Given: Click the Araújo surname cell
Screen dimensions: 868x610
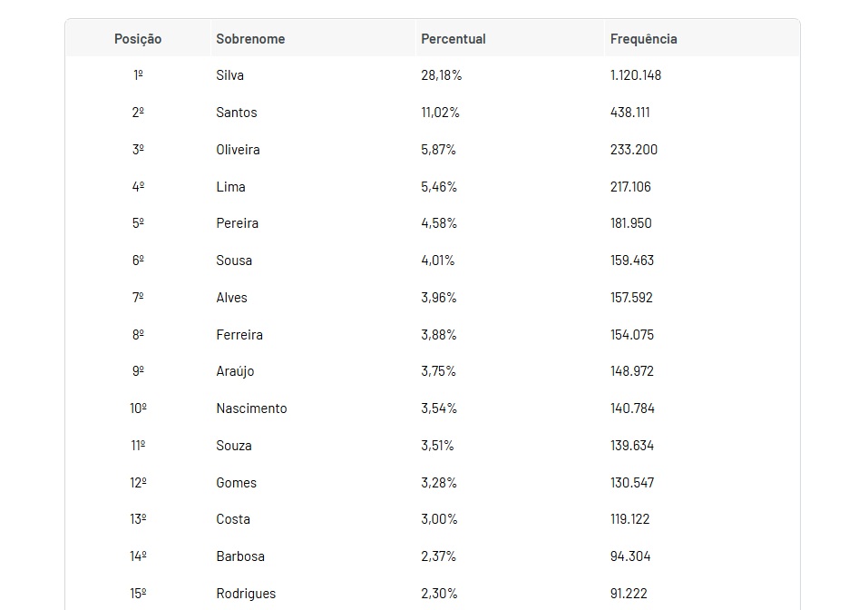Looking at the screenshot, I should [235, 371].
